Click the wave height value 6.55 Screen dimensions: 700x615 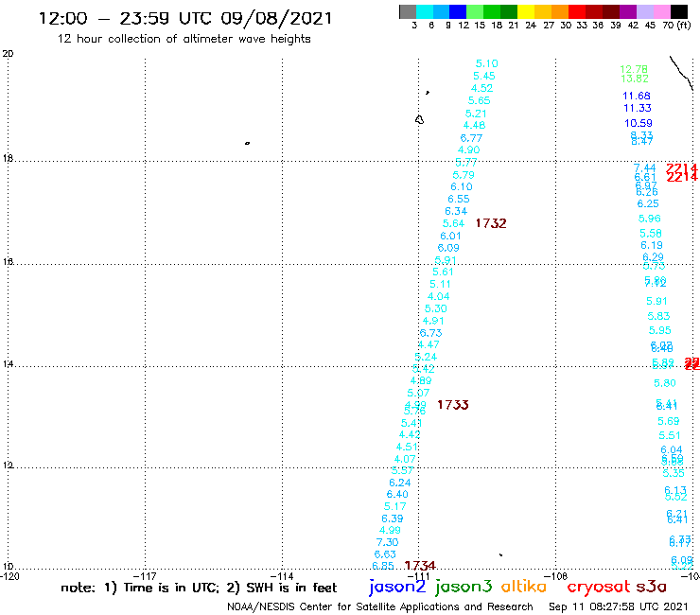tap(459, 200)
